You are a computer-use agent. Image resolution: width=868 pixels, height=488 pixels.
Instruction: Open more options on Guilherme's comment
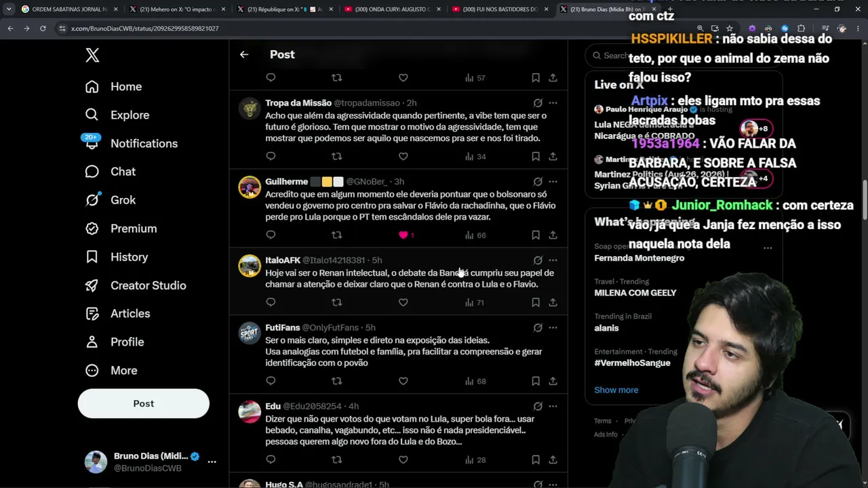coord(553,182)
